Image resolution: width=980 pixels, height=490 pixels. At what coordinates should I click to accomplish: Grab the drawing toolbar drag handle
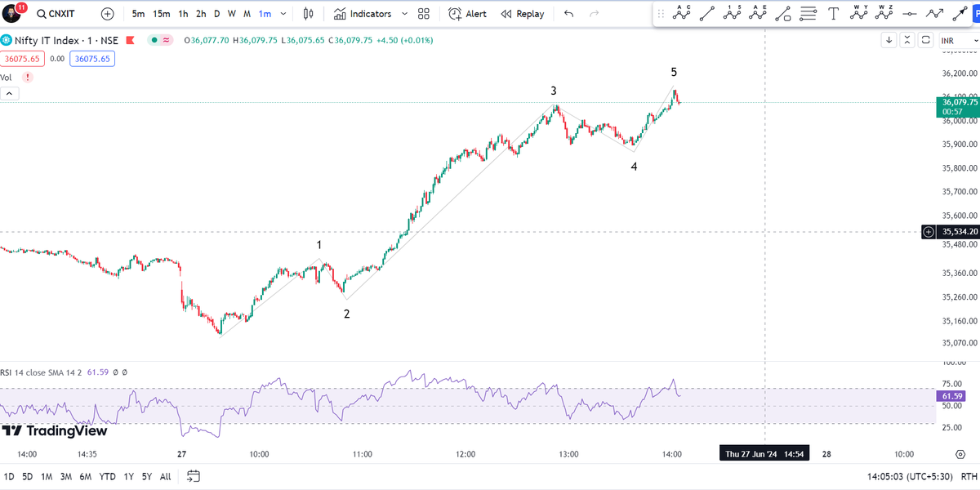661,13
